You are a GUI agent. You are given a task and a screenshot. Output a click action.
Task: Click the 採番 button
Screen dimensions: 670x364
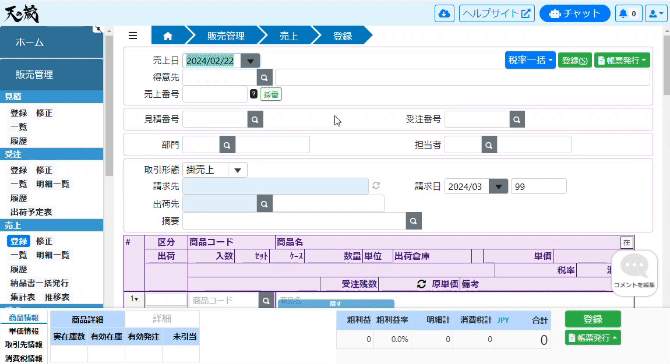coord(271,94)
